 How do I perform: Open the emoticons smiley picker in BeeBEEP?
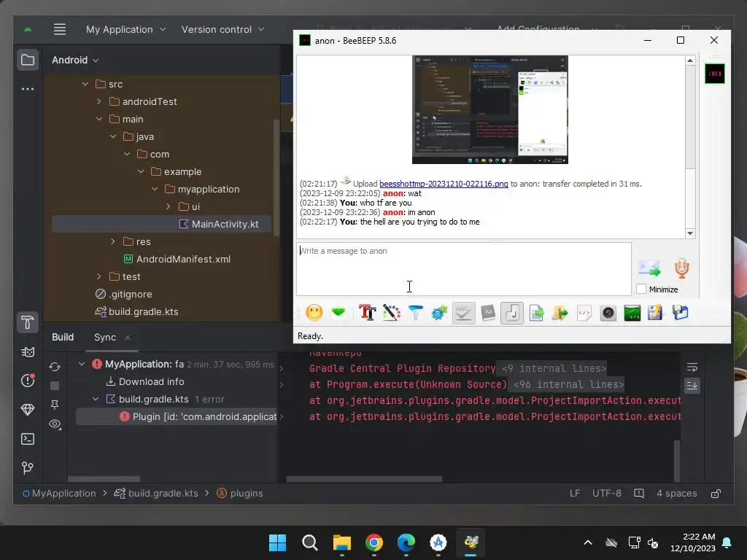pyautogui.click(x=314, y=313)
